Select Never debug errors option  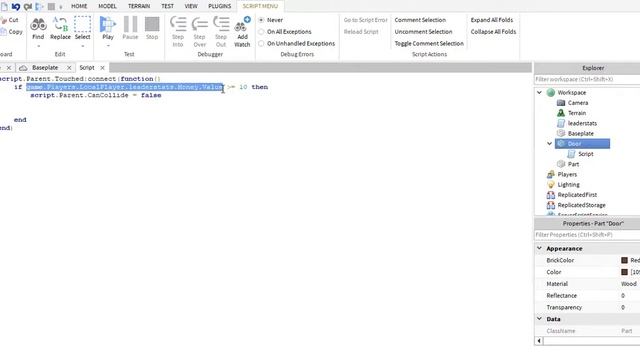262,20
